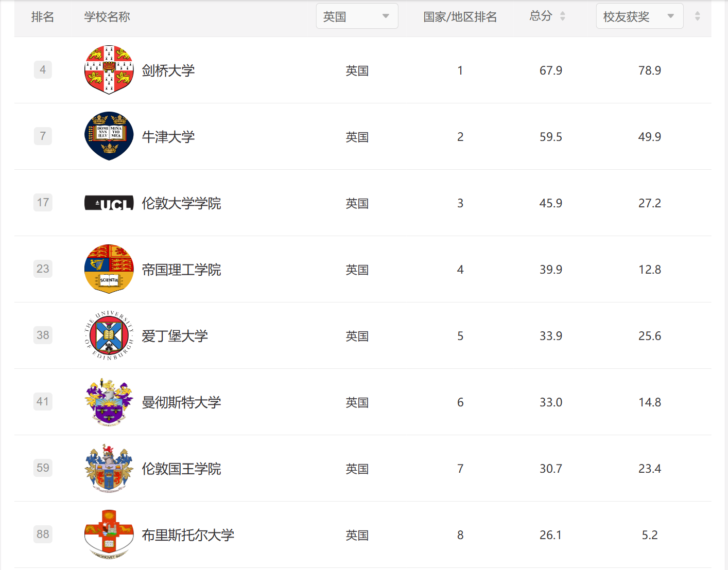Click total score 26.1
Image resolution: width=728 pixels, height=570 pixels.
[551, 535]
